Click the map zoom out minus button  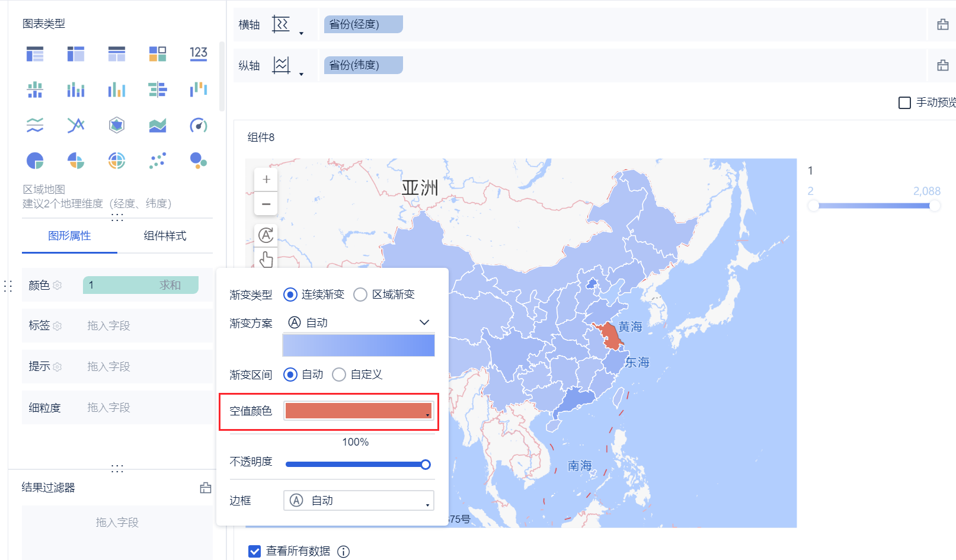(266, 204)
